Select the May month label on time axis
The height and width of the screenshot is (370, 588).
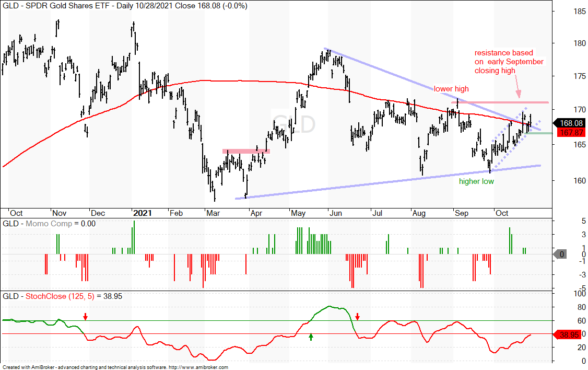tap(298, 213)
